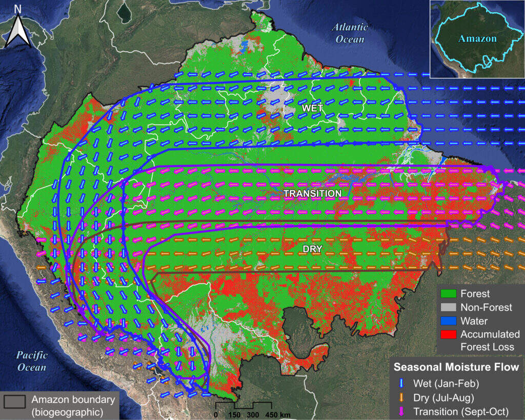This screenshot has width=525, height=420.
Task: Click the blue Water legend swatch
Action: click(448, 321)
